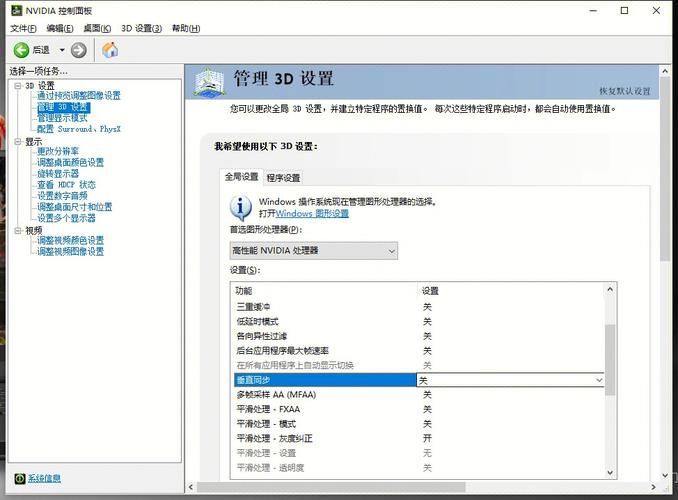Open 配置 Surround、PhysX in the tree

(x=79, y=129)
